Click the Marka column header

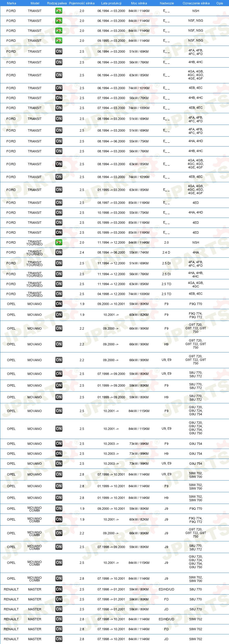[x=11, y=3]
